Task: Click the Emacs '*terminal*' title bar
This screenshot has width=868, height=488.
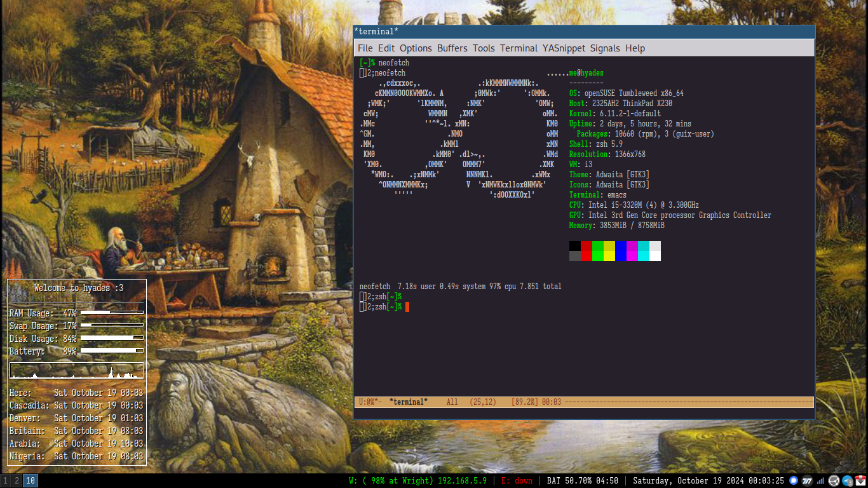Action: (x=584, y=31)
